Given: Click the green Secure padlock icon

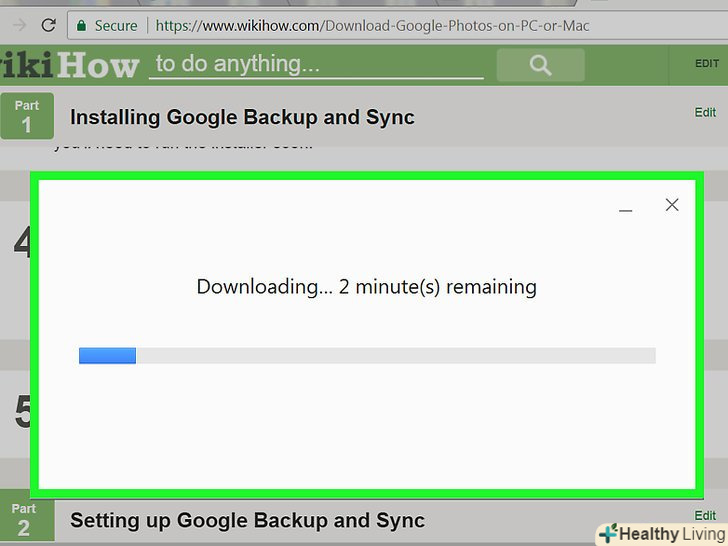Looking at the screenshot, I should pos(82,24).
